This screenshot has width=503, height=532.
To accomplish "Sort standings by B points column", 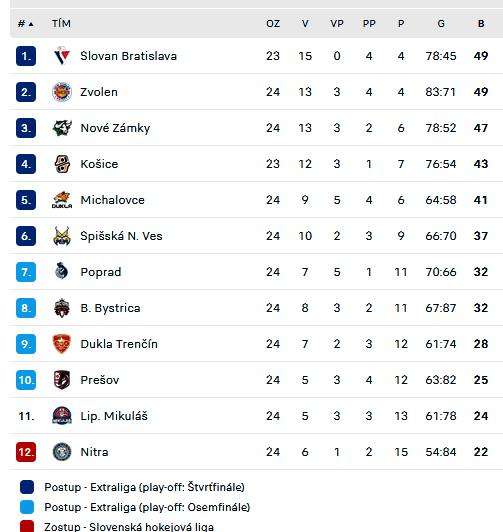I will pyautogui.click(x=481, y=24).
